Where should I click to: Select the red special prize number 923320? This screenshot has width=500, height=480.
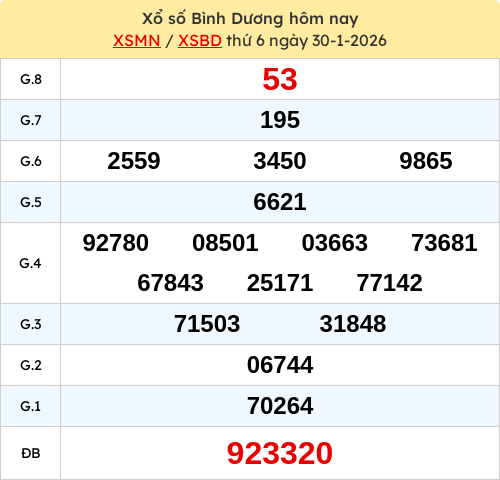click(x=280, y=453)
